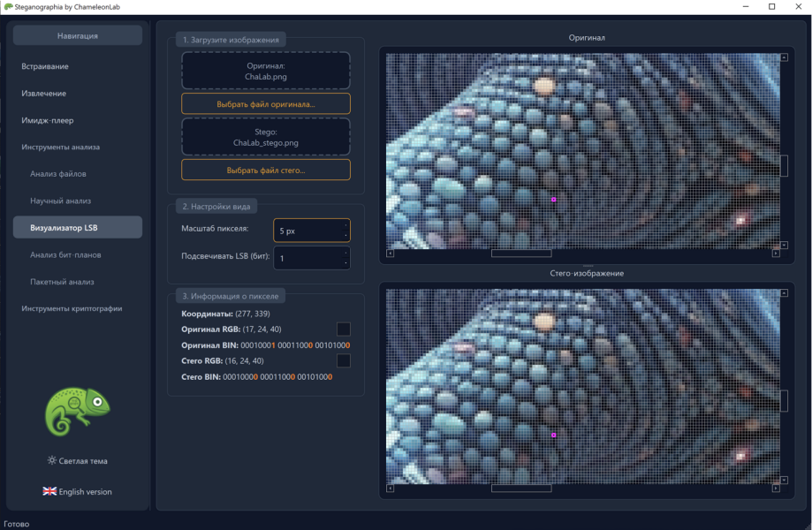Click the magenta pixel in the Стего-изображение view
812x530 pixels.
point(554,435)
